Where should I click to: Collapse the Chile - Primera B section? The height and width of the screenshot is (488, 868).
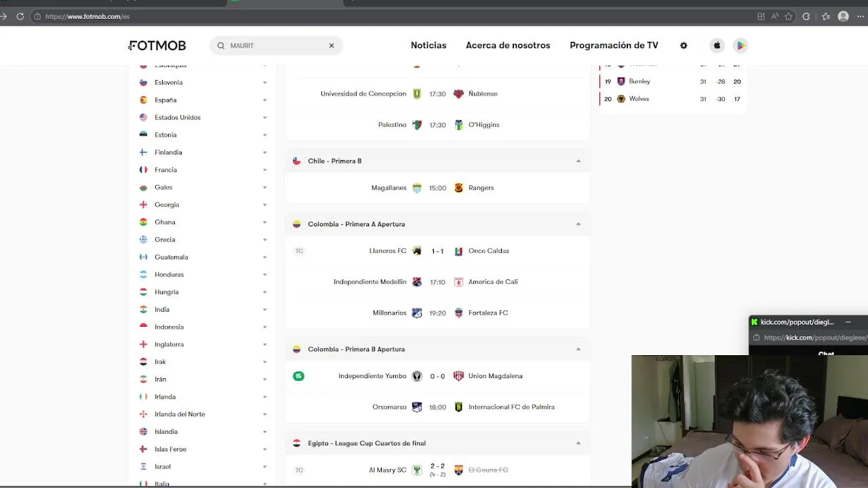(x=578, y=161)
